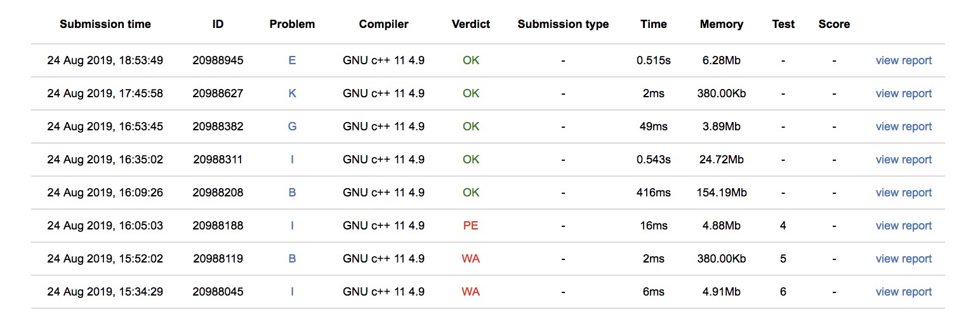Open view report for submission 20988627
This screenshot has height=314, width=980.
coord(903,93)
